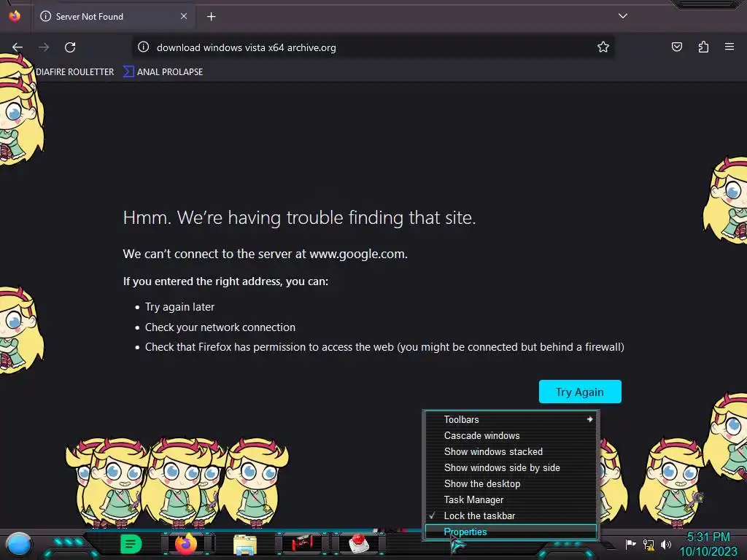Image resolution: width=747 pixels, height=560 pixels.
Task: Open File Explorer from taskbar
Action: (245, 544)
